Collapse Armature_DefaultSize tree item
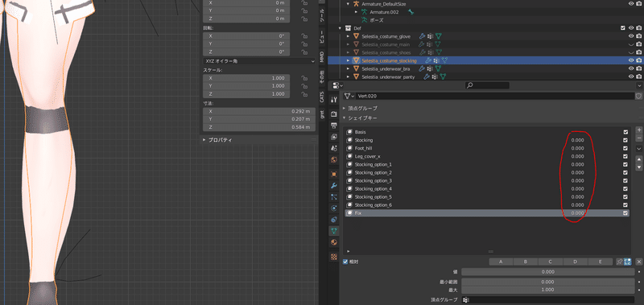Screen dimensions: 644x305 (x=348, y=4)
